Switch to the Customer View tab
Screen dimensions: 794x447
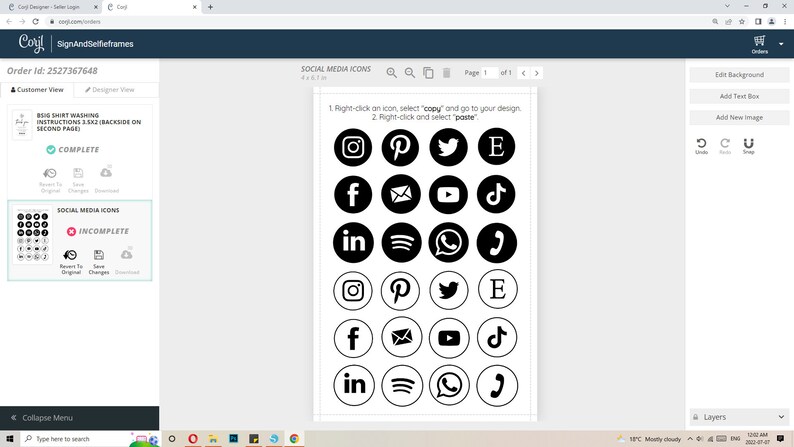[x=37, y=90]
